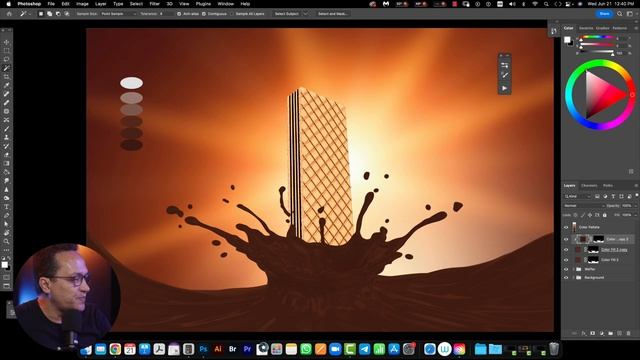Click create new group folder icon

coord(611,333)
